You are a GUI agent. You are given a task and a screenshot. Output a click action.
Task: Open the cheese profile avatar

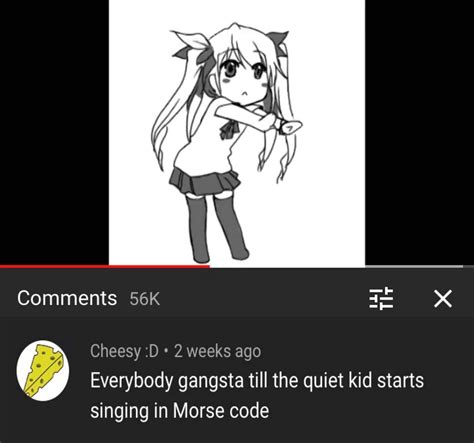pyautogui.click(x=43, y=370)
